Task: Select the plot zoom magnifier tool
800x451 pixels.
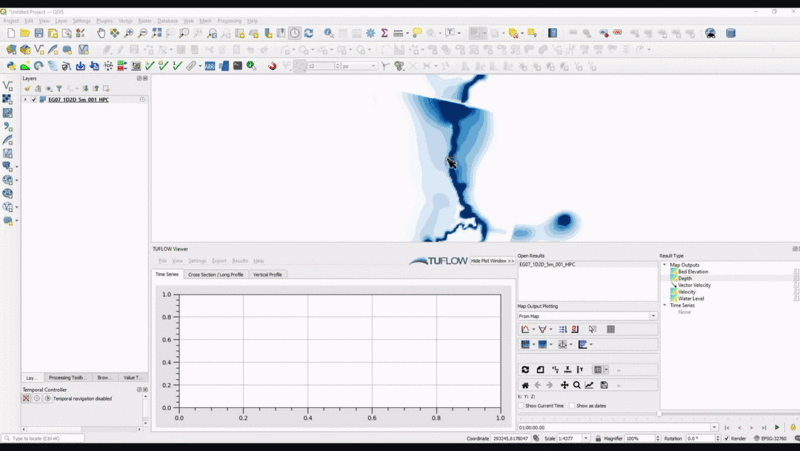Action: click(577, 385)
